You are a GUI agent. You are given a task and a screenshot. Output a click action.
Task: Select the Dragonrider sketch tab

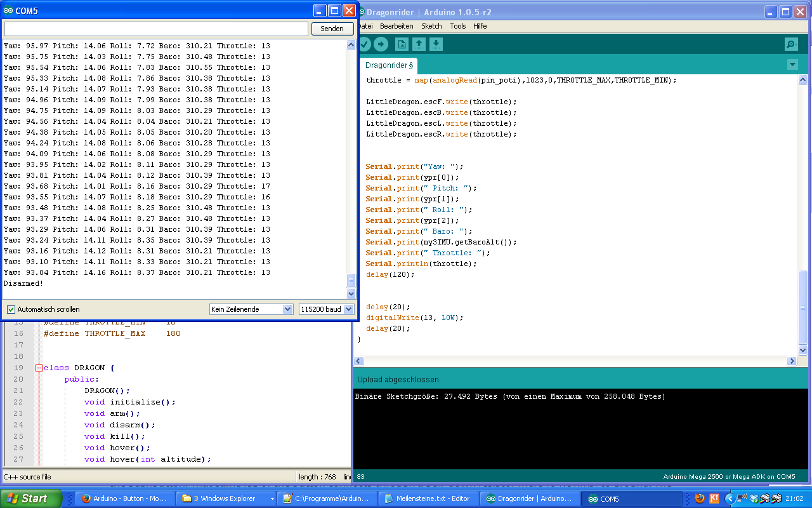click(389, 65)
